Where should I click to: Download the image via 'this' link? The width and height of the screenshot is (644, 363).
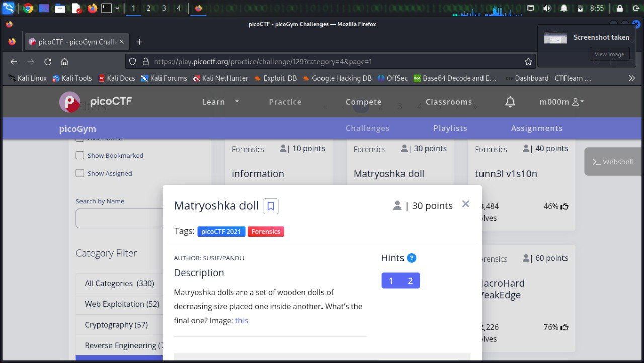pos(242,321)
